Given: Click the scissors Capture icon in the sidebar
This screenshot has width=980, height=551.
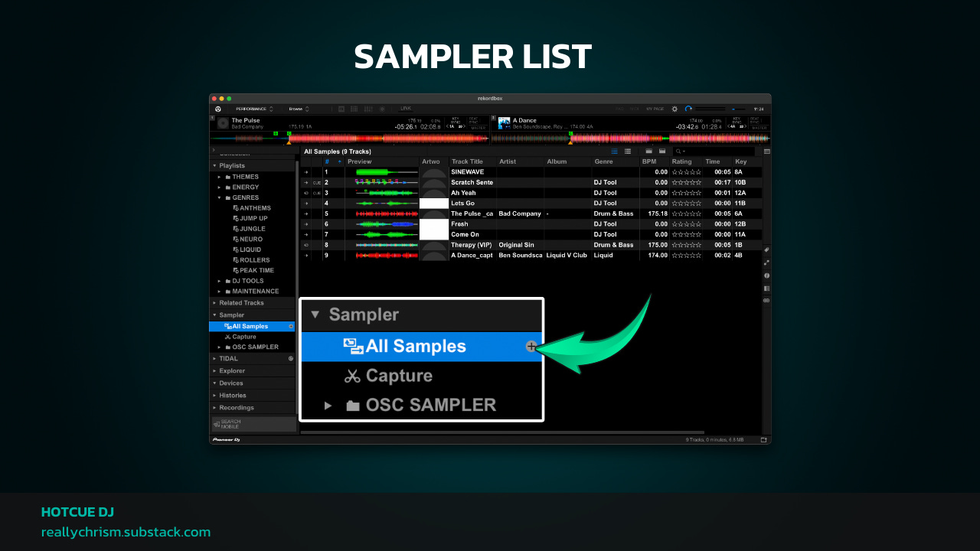Looking at the screenshot, I should pyautogui.click(x=227, y=337).
